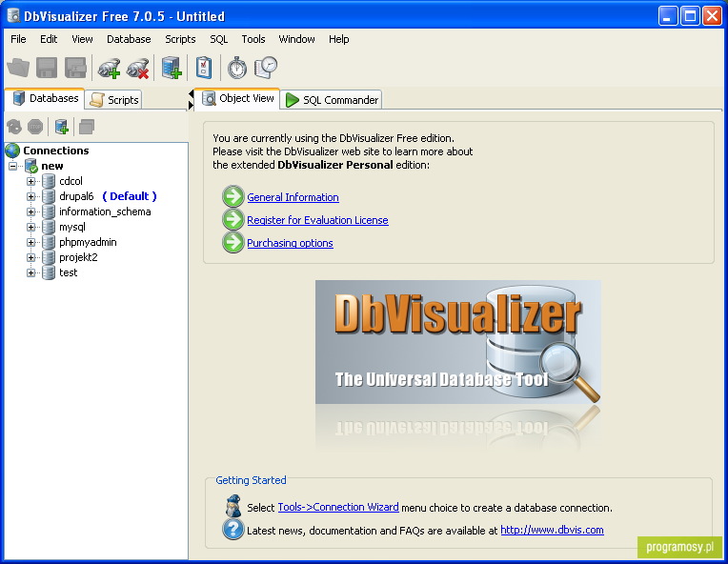Click the window title bar app icon
The height and width of the screenshot is (564, 728).
point(14,16)
